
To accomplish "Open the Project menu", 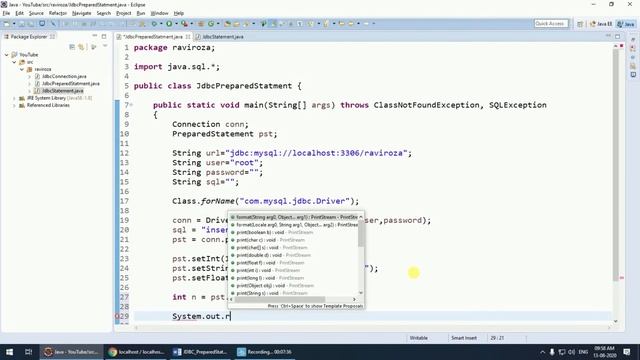I will pos(124,13).
